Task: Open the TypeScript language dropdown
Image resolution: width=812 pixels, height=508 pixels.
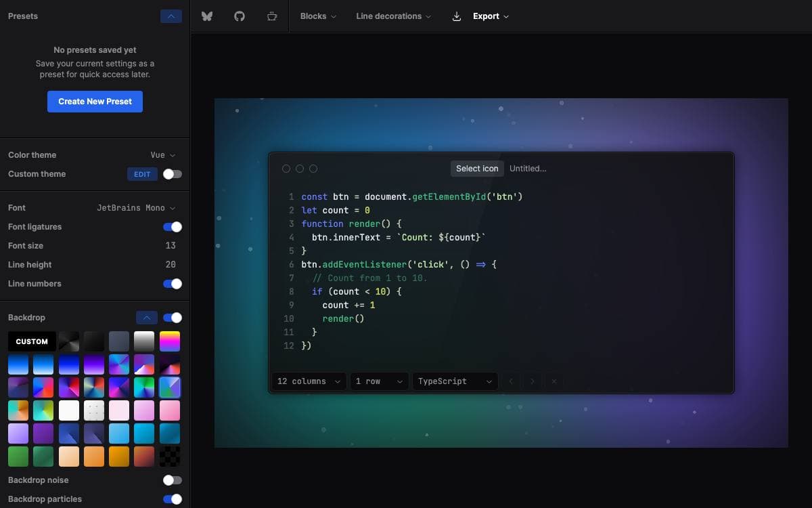Action: [x=455, y=381]
